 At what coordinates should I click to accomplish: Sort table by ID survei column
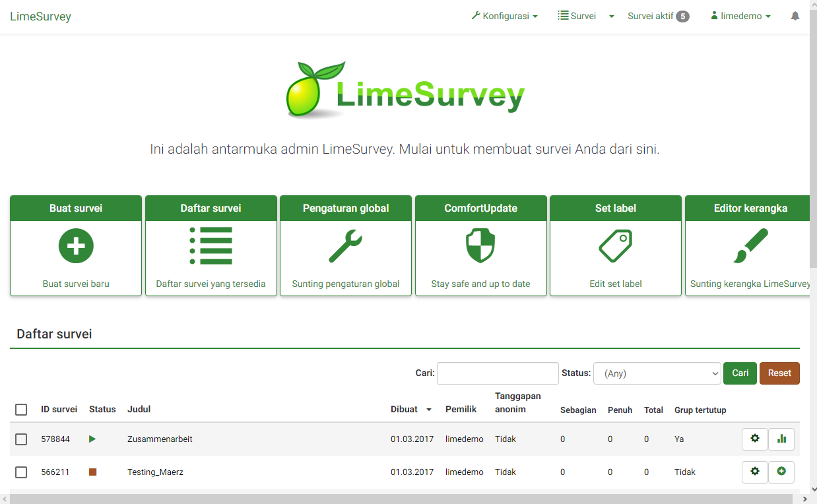tap(59, 410)
